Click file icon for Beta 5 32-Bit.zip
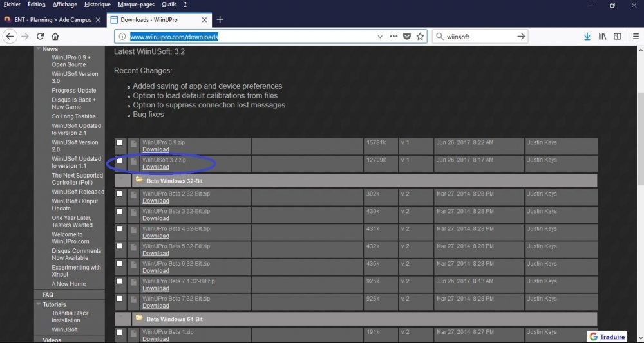Image resolution: width=644 pixels, height=343 pixels. click(133, 248)
